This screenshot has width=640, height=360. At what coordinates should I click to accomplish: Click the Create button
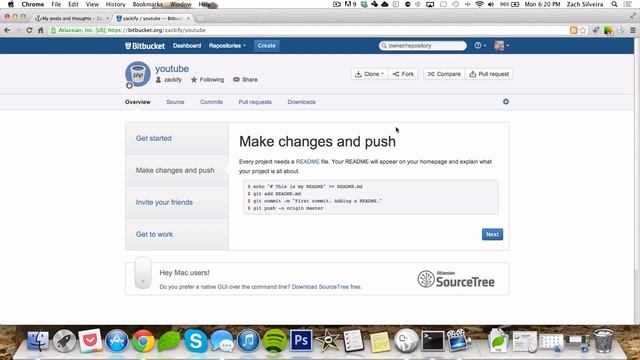click(267, 46)
